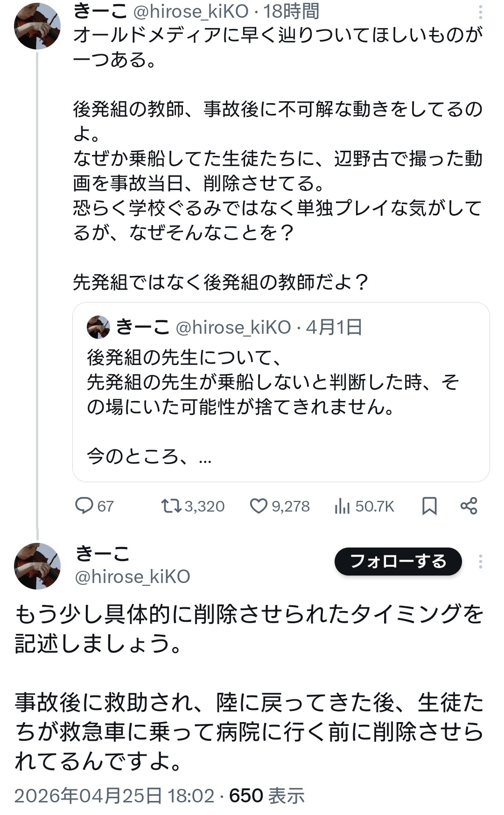The width and height of the screenshot is (504, 815).
Task: Tap the きーこ display name above the reply
Action: pos(102,554)
